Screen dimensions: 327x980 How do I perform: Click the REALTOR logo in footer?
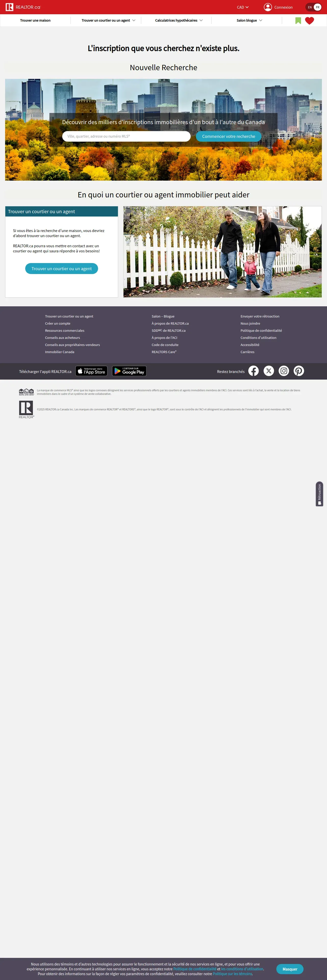tap(26, 410)
